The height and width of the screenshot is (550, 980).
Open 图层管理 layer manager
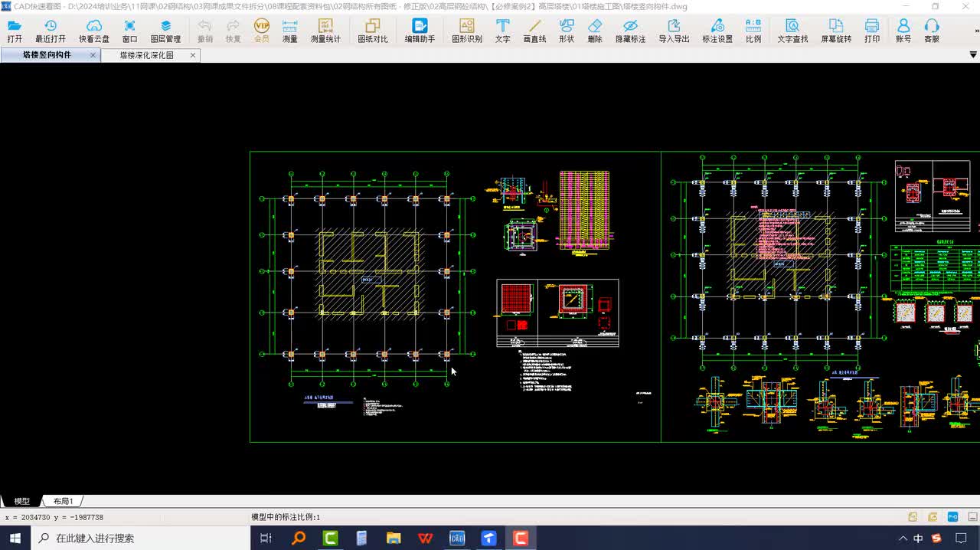pyautogui.click(x=165, y=31)
